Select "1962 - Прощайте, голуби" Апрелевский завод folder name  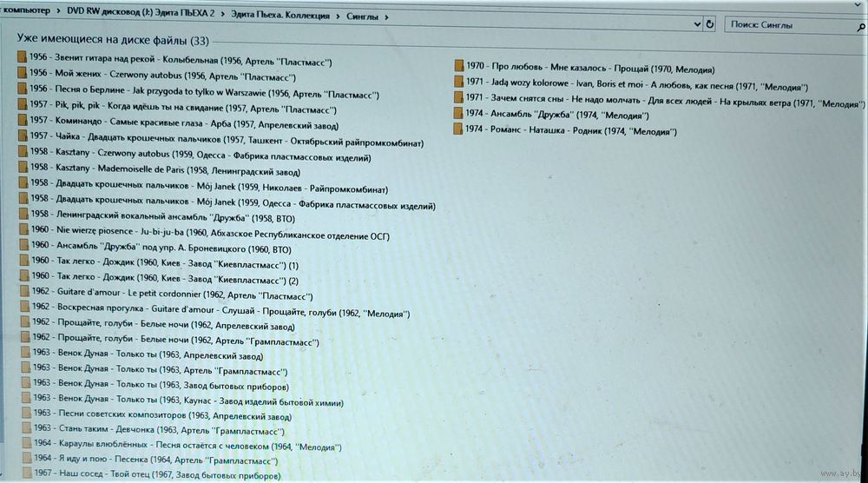click(x=163, y=324)
